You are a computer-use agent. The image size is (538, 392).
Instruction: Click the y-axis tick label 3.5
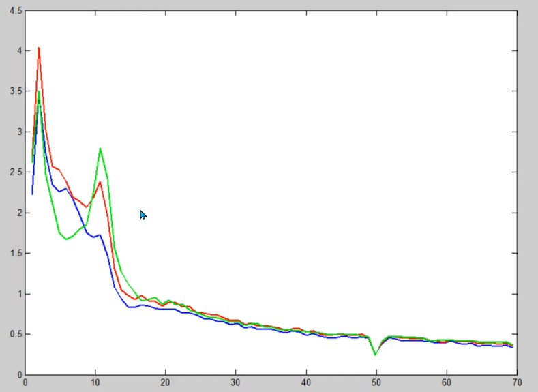tap(16, 91)
